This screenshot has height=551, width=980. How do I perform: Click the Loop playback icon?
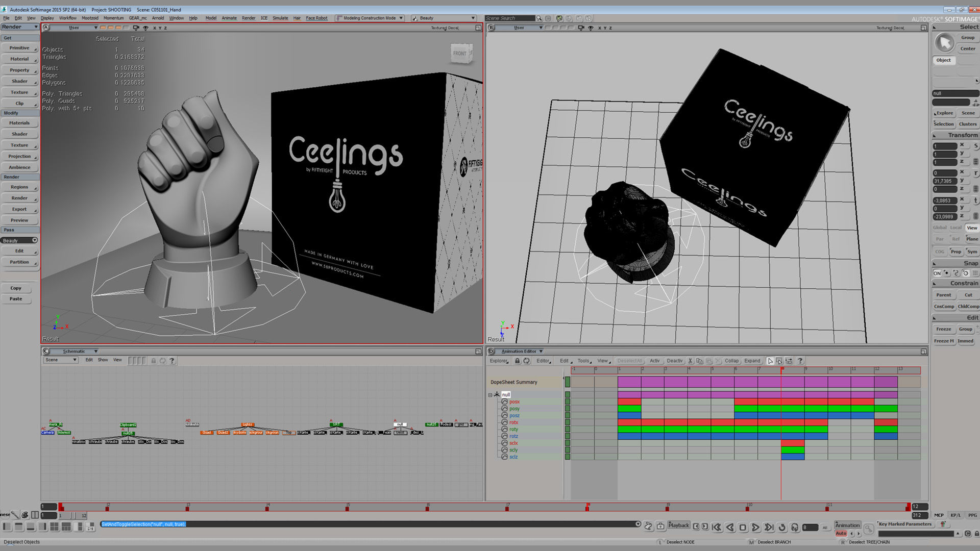(x=782, y=528)
